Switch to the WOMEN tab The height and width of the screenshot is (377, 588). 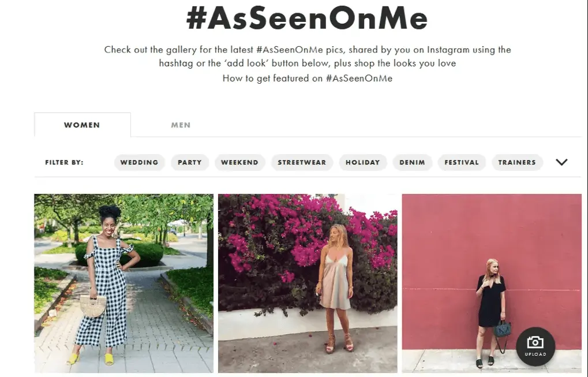tap(81, 125)
